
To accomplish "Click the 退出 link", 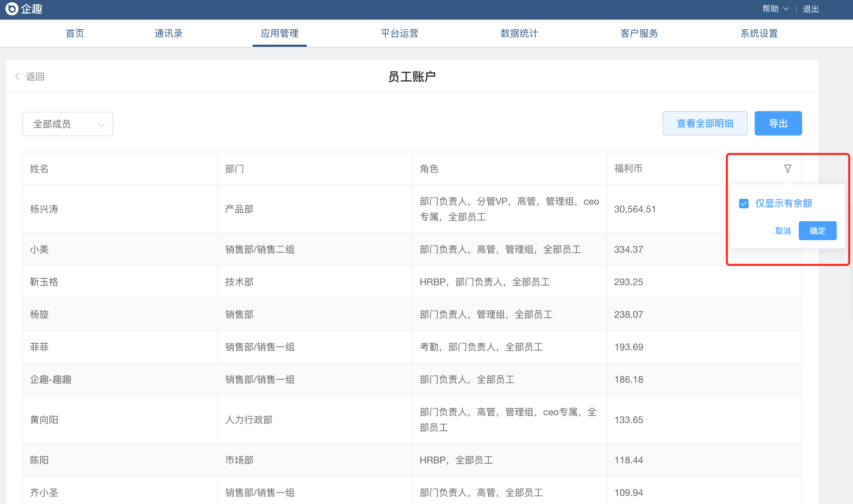I will pyautogui.click(x=810, y=9).
